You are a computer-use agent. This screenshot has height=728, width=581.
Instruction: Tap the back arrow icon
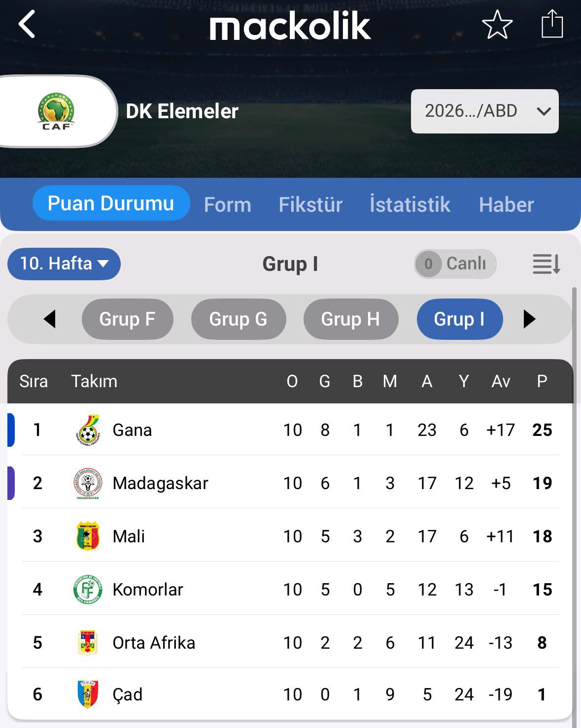[28, 25]
